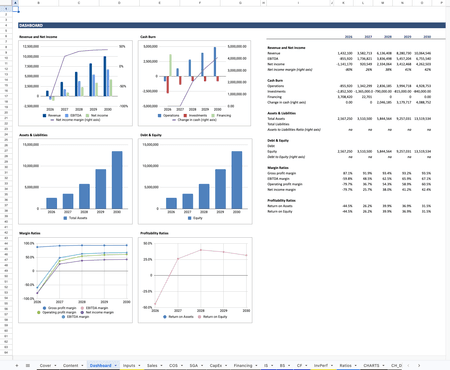The width and height of the screenshot is (450, 370).
Task: Open the Cover tab dropdown arrow
Action: [55, 366]
